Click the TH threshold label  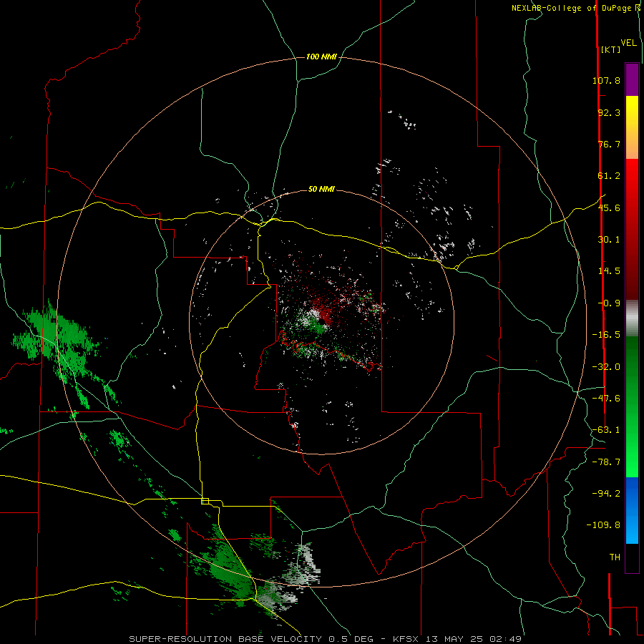pyautogui.click(x=615, y=557)
